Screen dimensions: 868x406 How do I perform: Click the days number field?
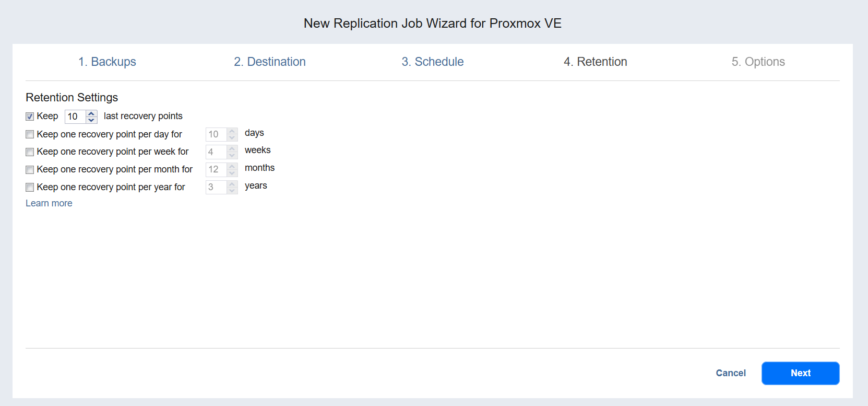pos(216,134)
